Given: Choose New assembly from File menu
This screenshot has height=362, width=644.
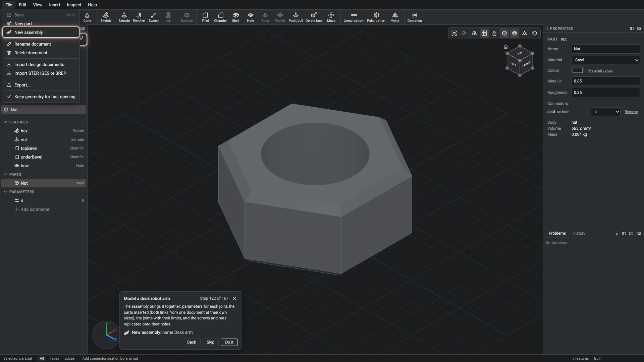Looking at the screenshot, I should coord(41,32).
